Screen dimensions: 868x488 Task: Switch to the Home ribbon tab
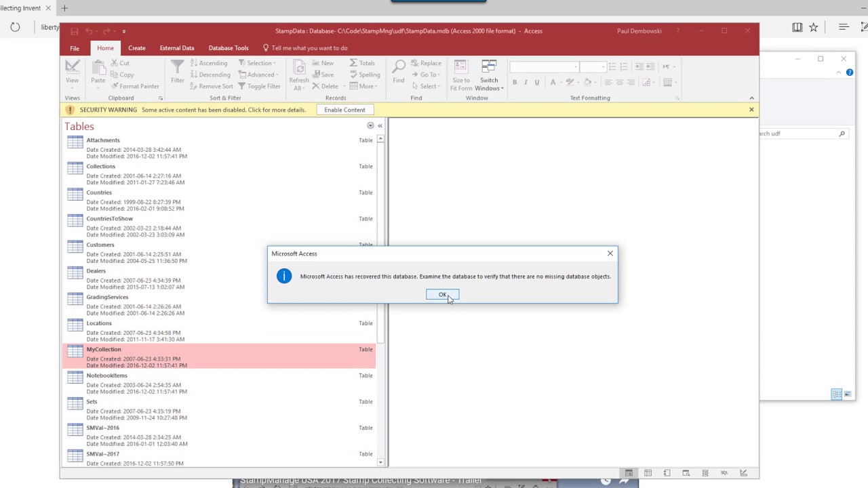[105, 48]
